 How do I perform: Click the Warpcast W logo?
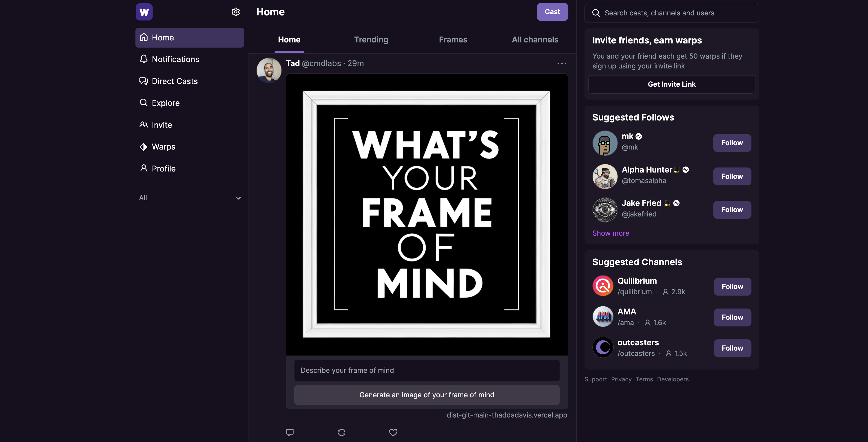tap(144, 12)
